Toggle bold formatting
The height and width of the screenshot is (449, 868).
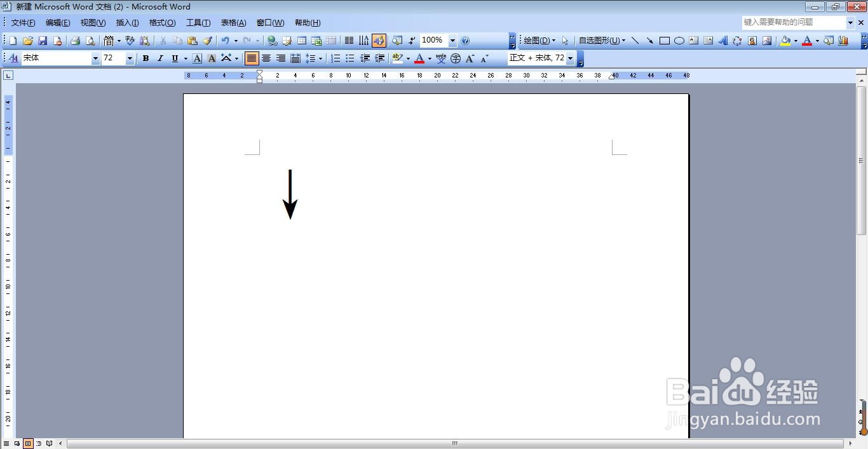point(146,58)
